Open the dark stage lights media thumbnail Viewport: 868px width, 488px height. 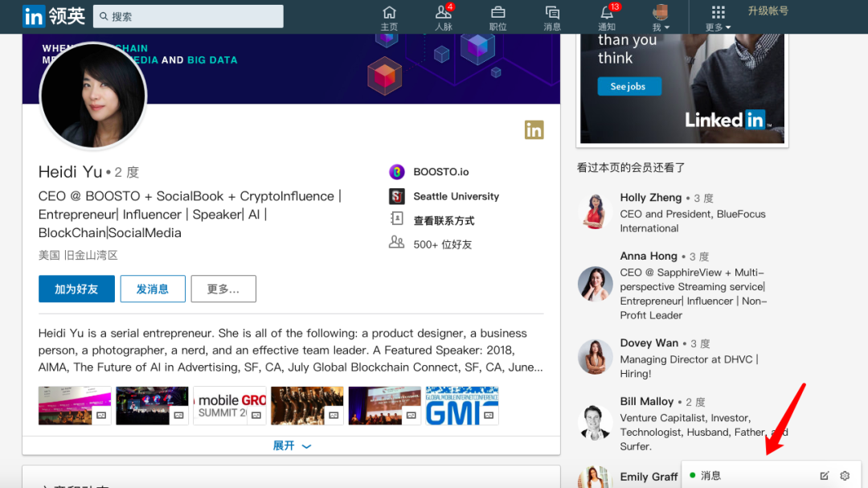[152, 405]
